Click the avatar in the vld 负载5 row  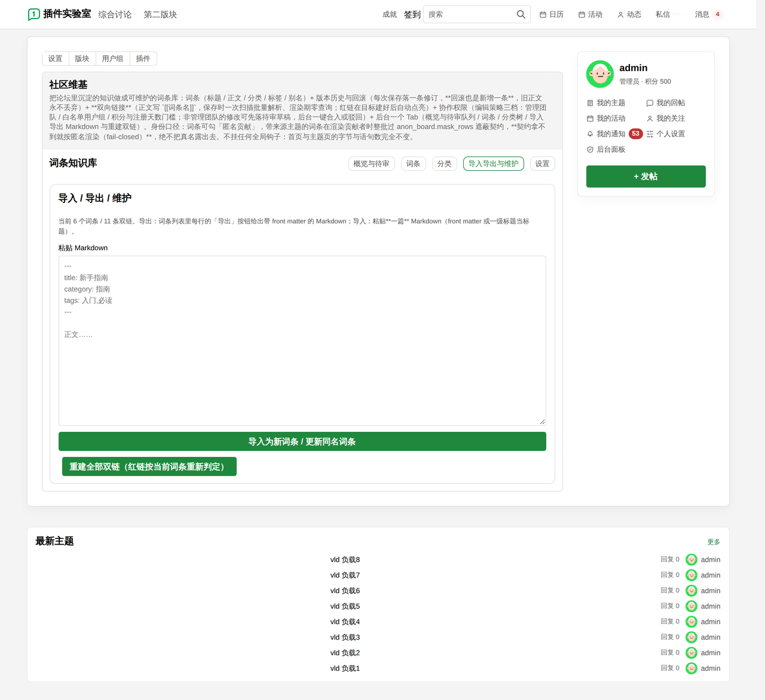pyautogui.click(x=691, y=606)
